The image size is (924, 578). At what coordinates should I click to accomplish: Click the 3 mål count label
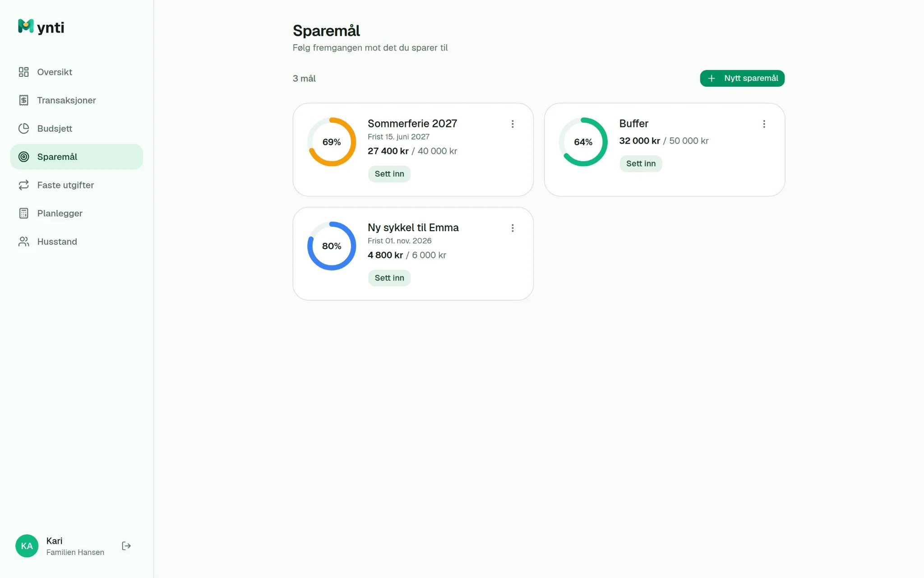click(304, 79)
